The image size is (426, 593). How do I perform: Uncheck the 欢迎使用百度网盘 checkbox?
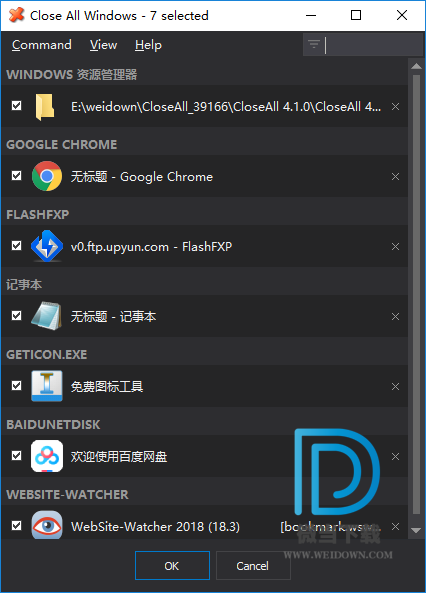click(x=17, y=455)
